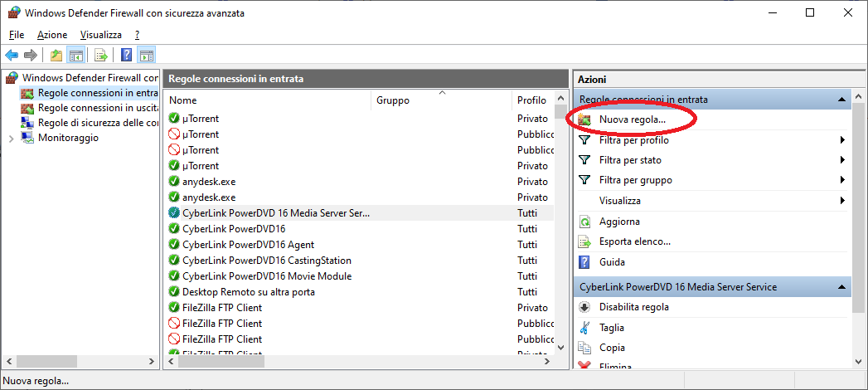868x390 pixels.
Task: Click the Taglia scissors icon
Action: (584, 328)
